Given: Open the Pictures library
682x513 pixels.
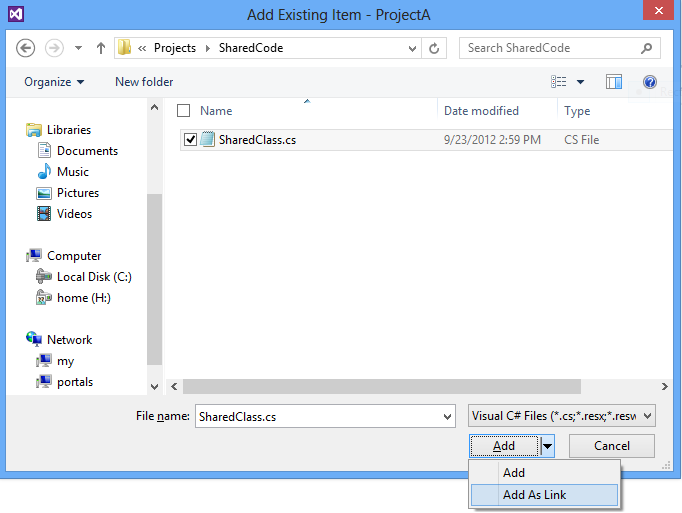Looking at the screenshot, I should (78, 193).
